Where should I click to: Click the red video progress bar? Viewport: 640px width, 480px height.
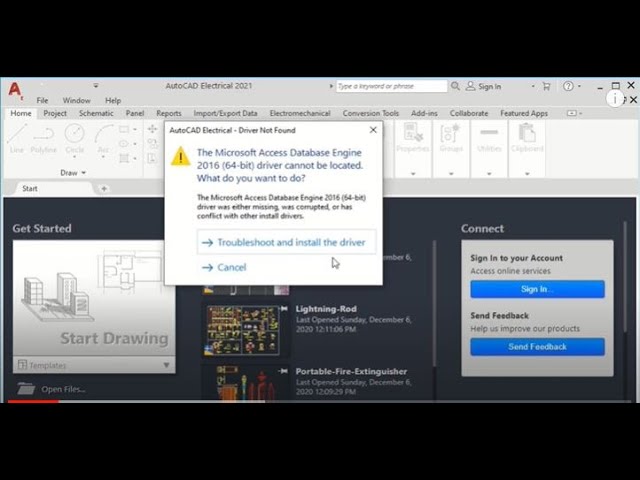(x=33, y=402)
